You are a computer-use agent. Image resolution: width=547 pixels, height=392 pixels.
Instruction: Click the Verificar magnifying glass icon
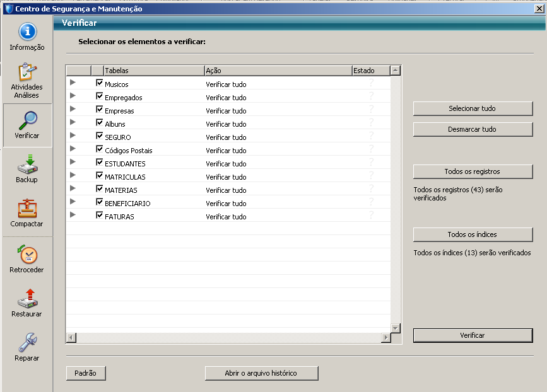click(27, 120)
